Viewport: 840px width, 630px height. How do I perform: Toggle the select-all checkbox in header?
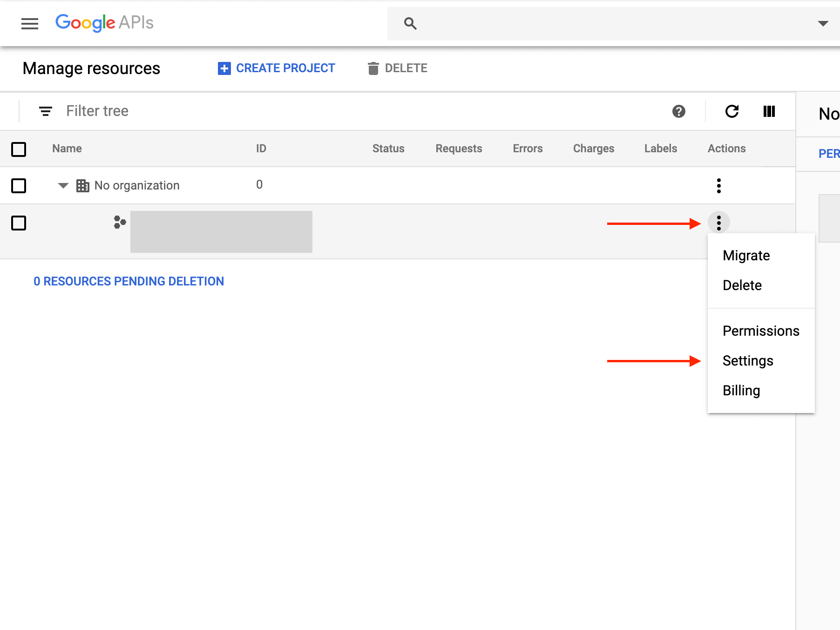[19, 149]
